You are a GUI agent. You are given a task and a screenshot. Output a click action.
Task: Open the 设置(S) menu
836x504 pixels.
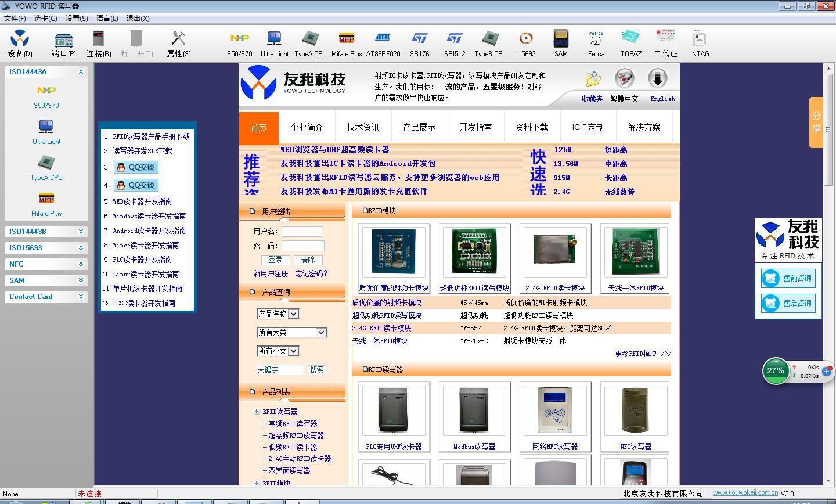[x=77, y=19]
